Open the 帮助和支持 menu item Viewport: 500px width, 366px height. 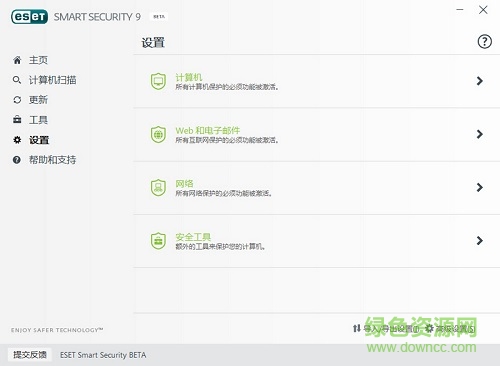52,160
